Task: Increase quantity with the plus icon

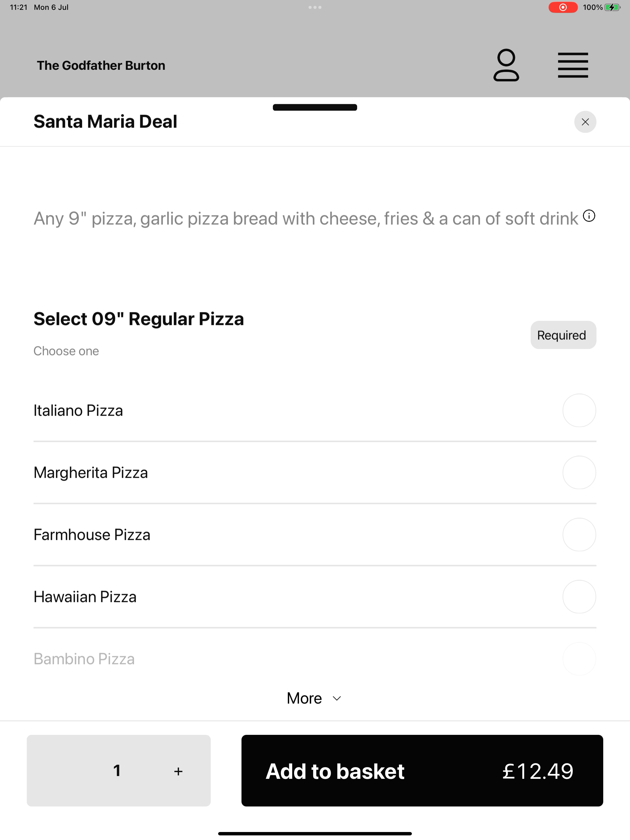Action: tap(178, 771)
